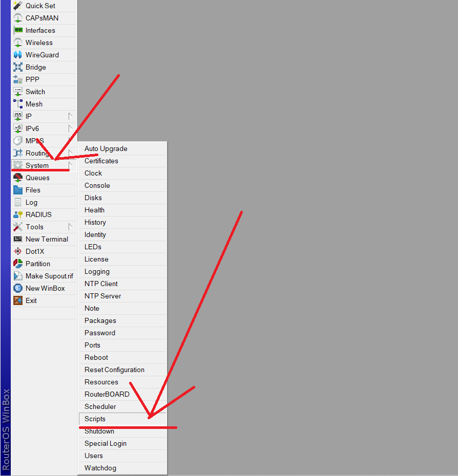Image resolution: width=458 pixels, height=476 pixels.
Task: Open Users submenu entry
Action: coord(123,456)
